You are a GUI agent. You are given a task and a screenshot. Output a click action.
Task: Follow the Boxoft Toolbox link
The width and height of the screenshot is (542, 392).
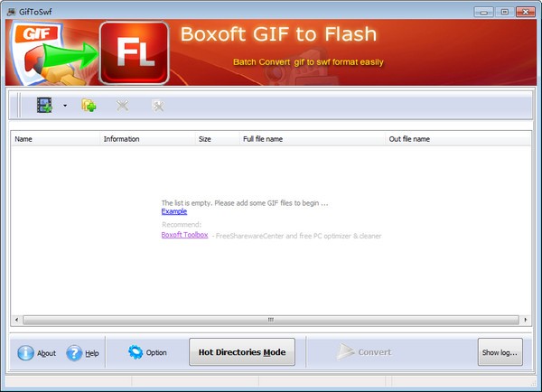tap(184, 235)
